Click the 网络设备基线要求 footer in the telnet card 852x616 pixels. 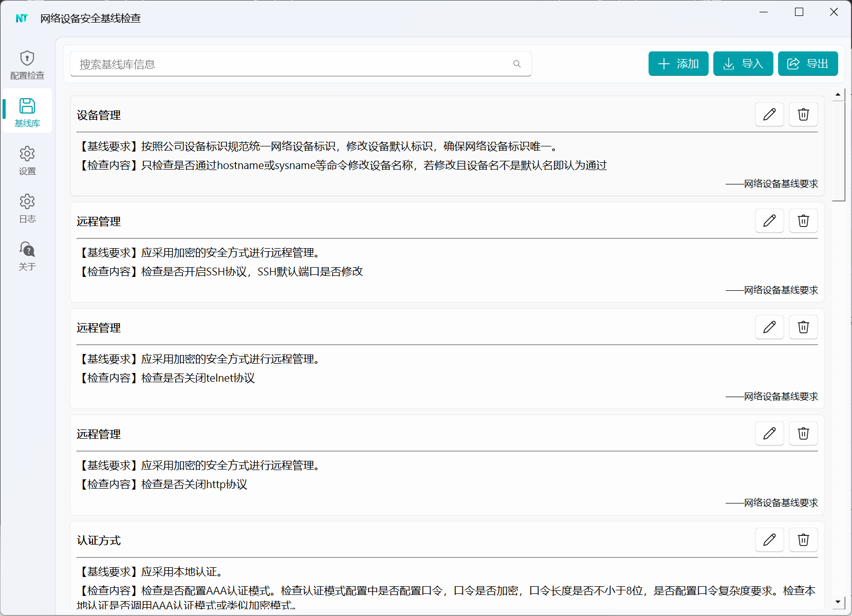click(x=772, y=397)
